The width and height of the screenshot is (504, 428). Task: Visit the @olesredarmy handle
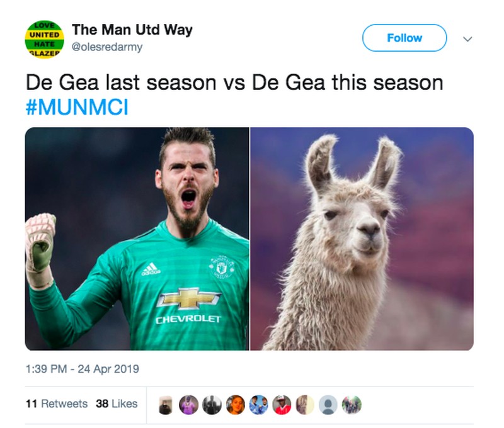tap(107, 47)
